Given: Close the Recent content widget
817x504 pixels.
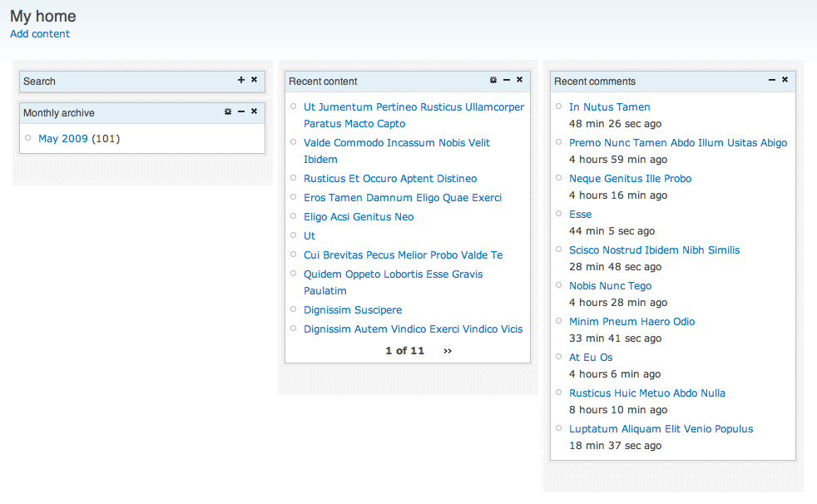Looking at the screenshot, I should coord(519,80).
